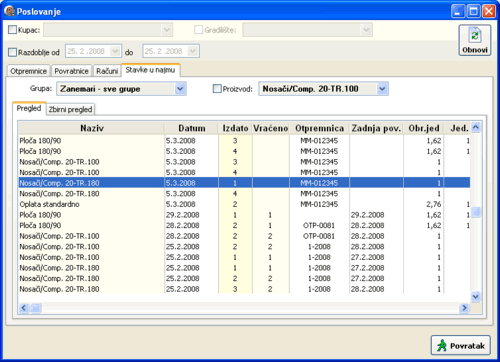The image size is (500, 362).
Task: Maximize the Poslovanje window
Action: click(473, 11)
